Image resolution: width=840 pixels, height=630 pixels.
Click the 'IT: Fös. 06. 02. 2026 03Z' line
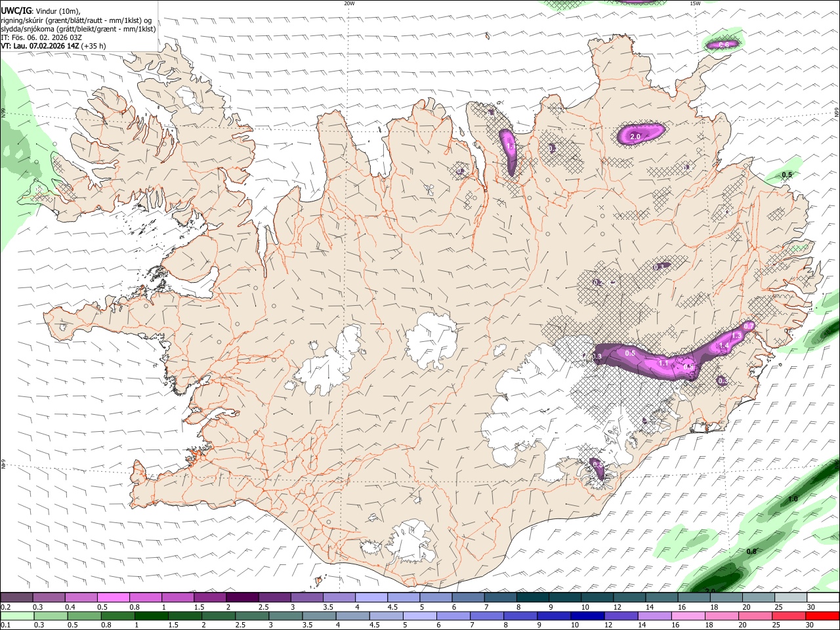(41, 37)
